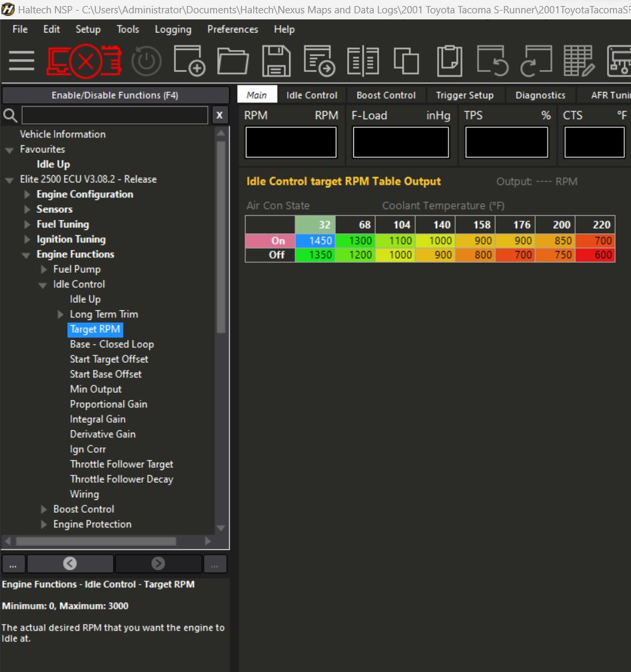Go back with the left arrow button
This screenshot has height=672, width=631.
(70, 563)
